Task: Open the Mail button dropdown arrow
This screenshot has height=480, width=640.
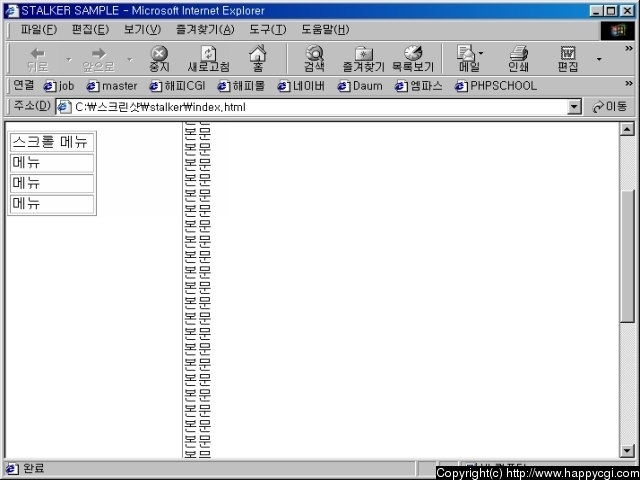Action: tap(481, 53)
